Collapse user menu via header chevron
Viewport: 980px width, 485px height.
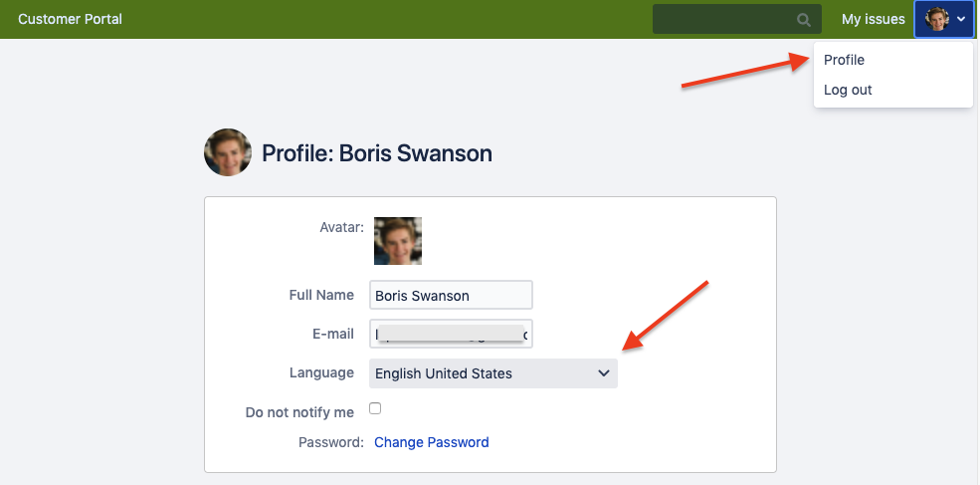click(x=962, y=19)
